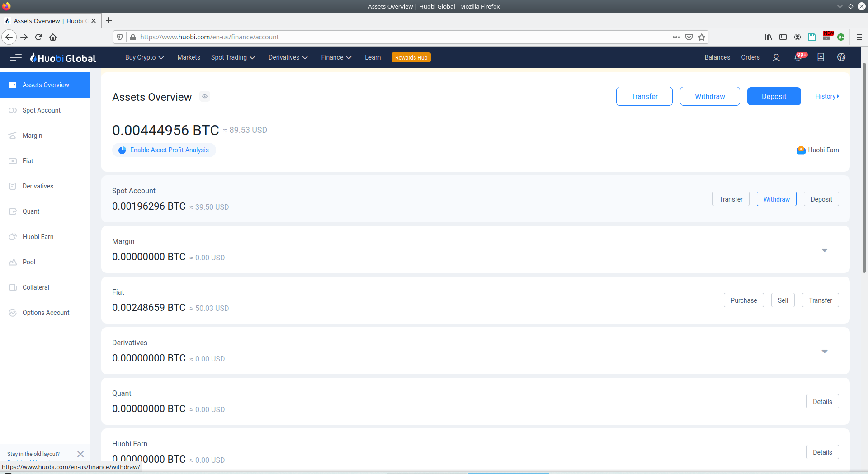Viewport: 868px width, 474px height.
Task: Click Purchase in the Fiat row
Action: coord(744,300)
